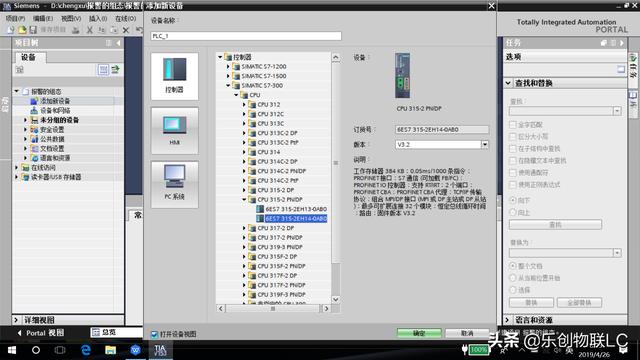This screenshot has height=360, width=640.
Task: Select the Down search direction radio
Action: pos(513,200)
